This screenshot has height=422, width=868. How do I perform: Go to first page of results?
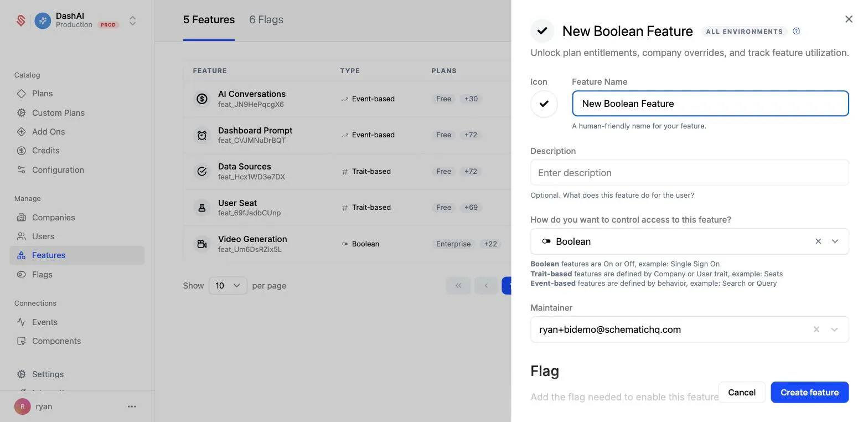tap(458, 286)
